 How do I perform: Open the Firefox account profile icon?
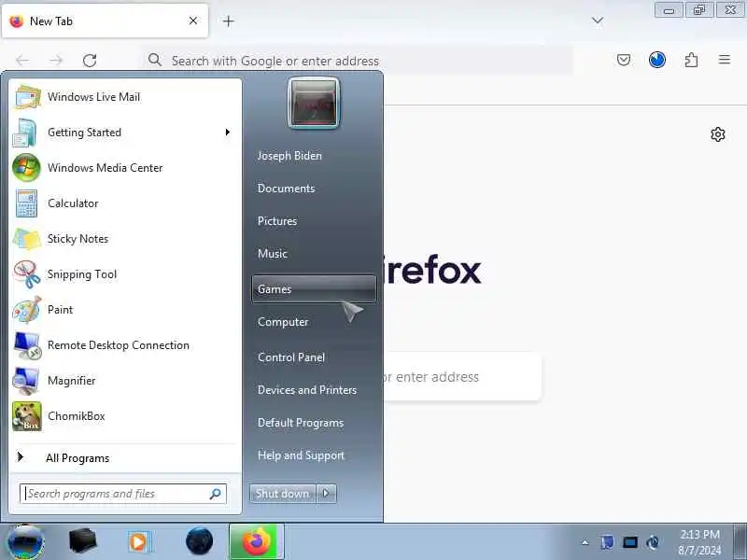pyautogui.click(x=657, y=60)
